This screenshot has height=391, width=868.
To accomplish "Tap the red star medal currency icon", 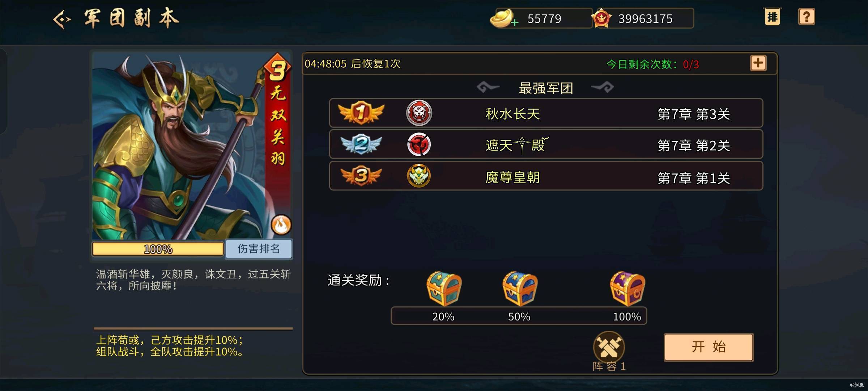I will coord(601,18).
